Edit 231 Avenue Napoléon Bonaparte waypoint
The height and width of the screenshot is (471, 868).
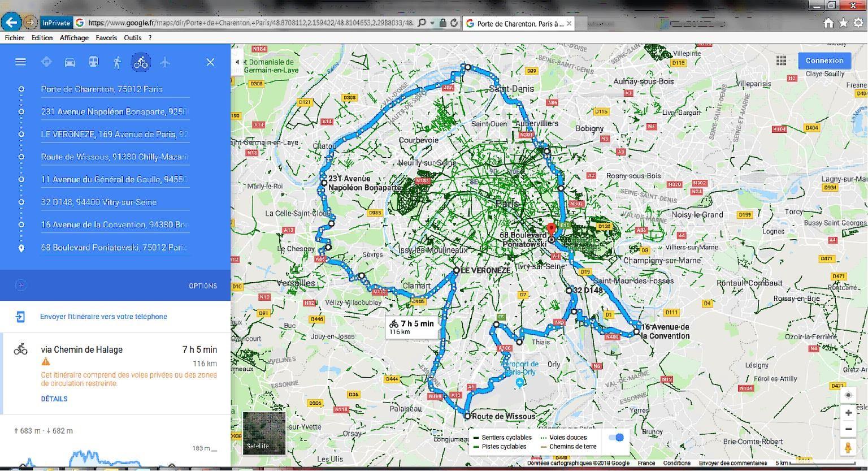(x=115, y=111)
